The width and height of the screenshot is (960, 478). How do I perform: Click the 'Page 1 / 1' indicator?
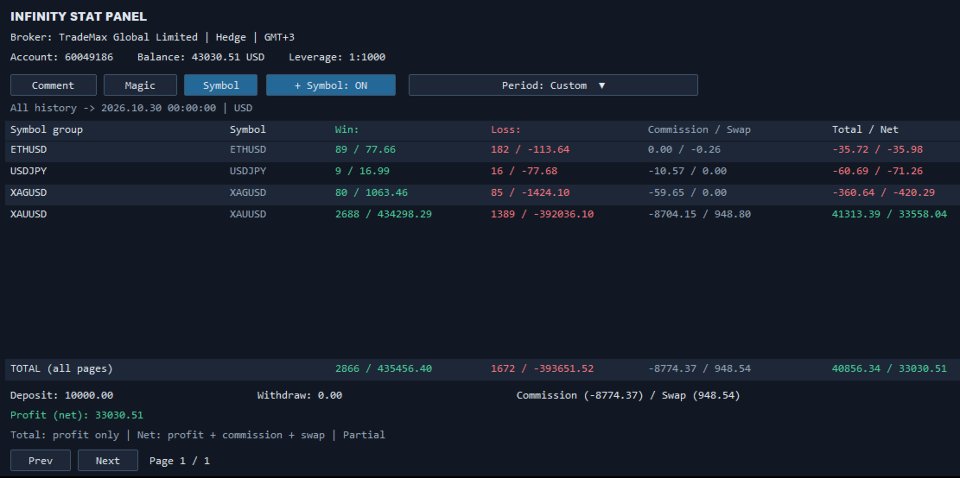click(179, 460)
